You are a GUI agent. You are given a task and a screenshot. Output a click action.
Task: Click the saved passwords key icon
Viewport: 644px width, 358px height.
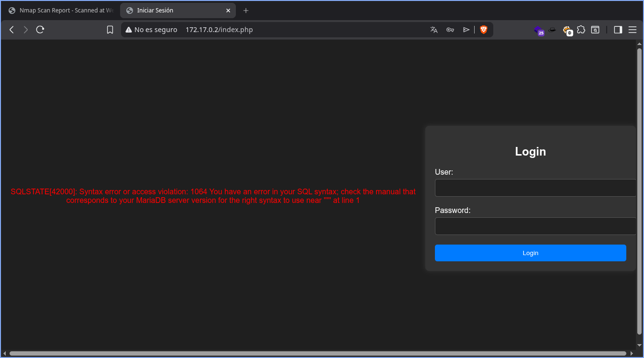[450, 30]
